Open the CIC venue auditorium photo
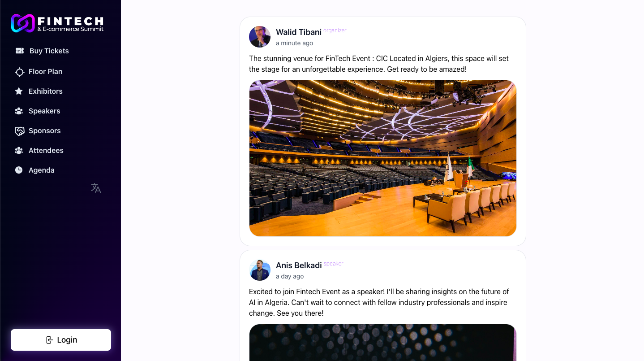 pyautogui.click(x=383, y=158)
